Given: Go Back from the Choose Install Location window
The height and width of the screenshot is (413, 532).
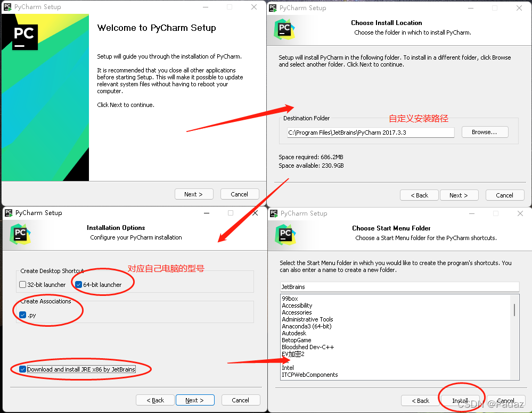Looking at the screenshot, I should pyautogui.click(x=419, y=195).
